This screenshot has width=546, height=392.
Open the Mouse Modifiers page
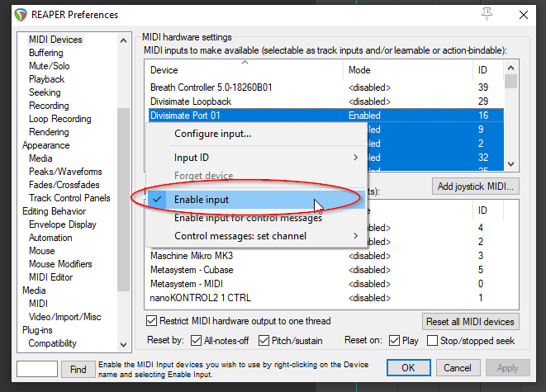pos(60,264)
